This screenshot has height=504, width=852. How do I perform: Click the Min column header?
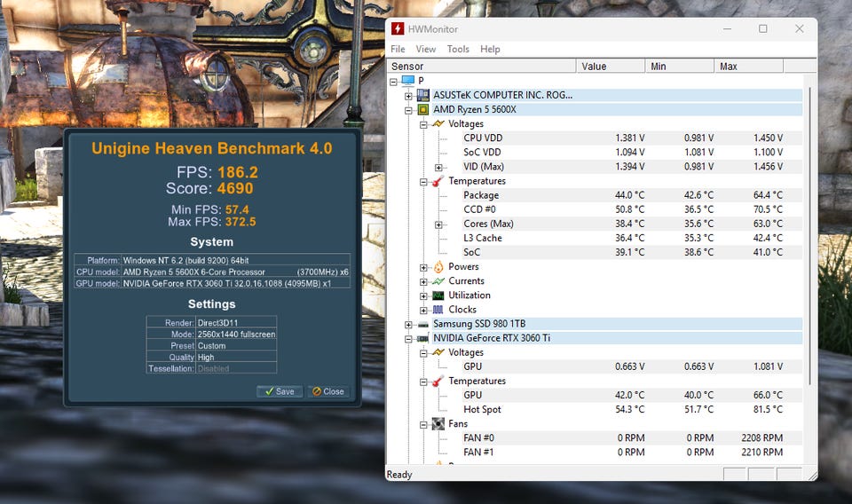click(x=680, y=67)
